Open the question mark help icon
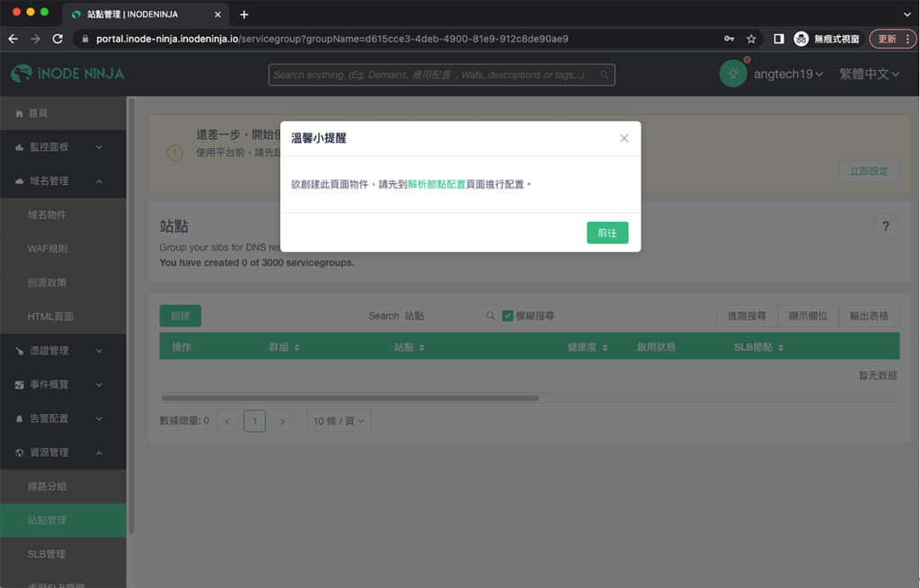 pos(886,226)
